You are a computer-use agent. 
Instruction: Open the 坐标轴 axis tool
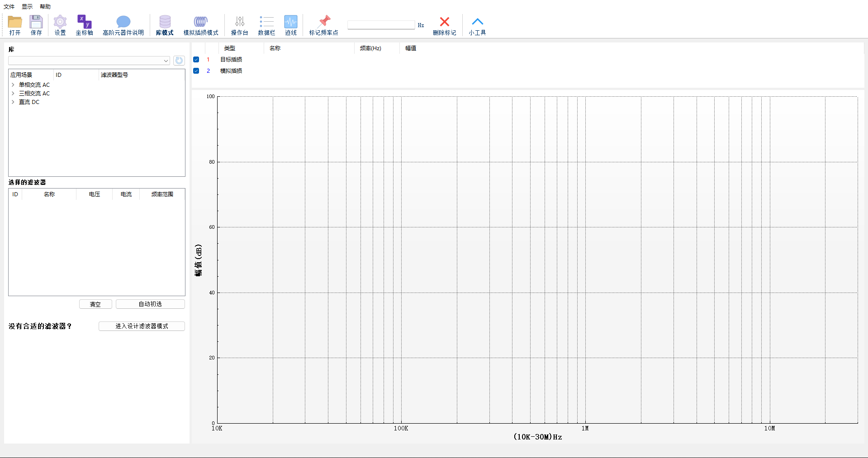click(84, 25)
